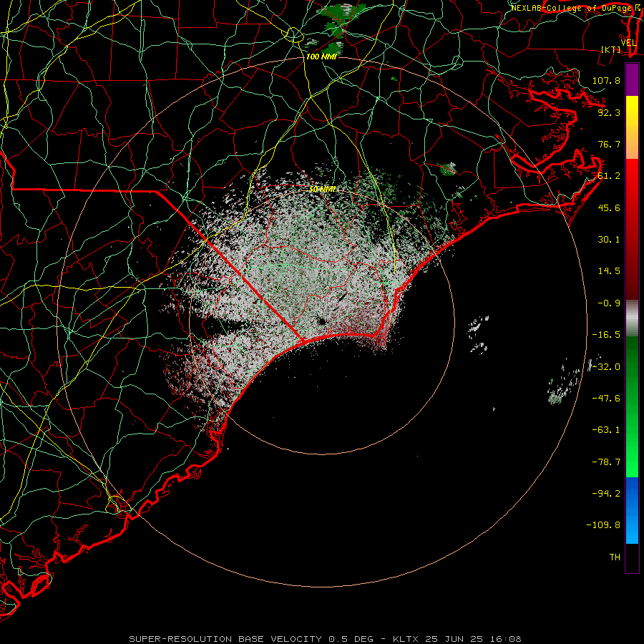The width and height of the screenshot is (644, 644).
Task: Click the -16.5 legend value
Action: click(606, 335)
